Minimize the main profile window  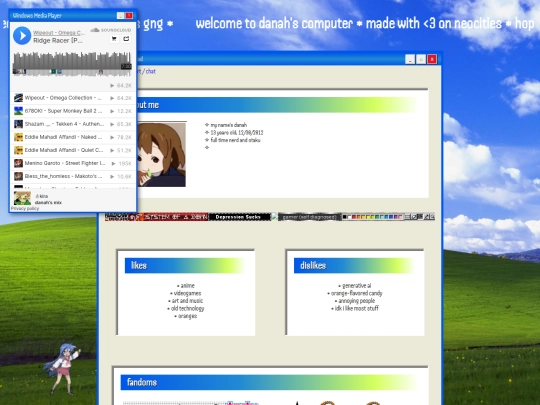point(410,60)
